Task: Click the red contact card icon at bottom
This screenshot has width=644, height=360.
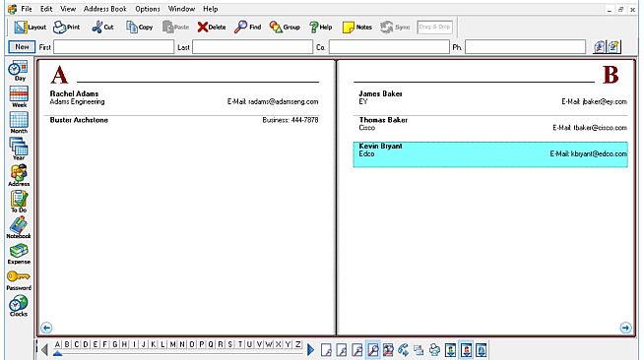Action: [x=466, y=350]
